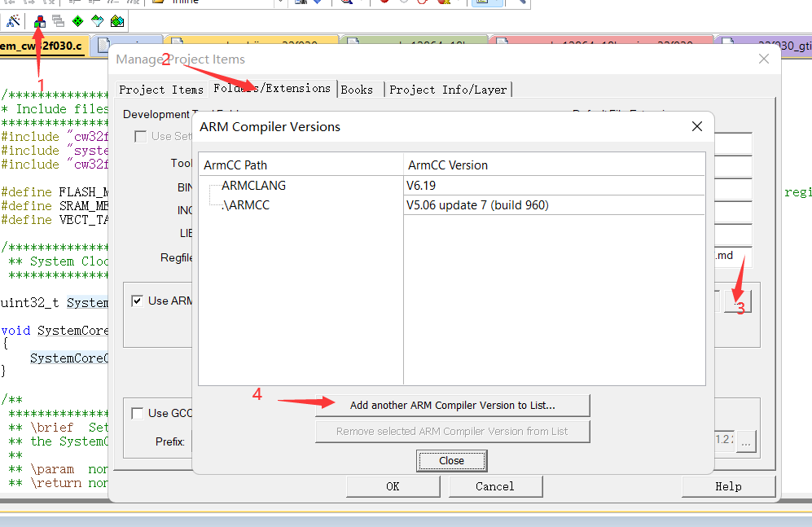
Task: Launch the Pack Installer icon
Action: (x=117, y=21)
